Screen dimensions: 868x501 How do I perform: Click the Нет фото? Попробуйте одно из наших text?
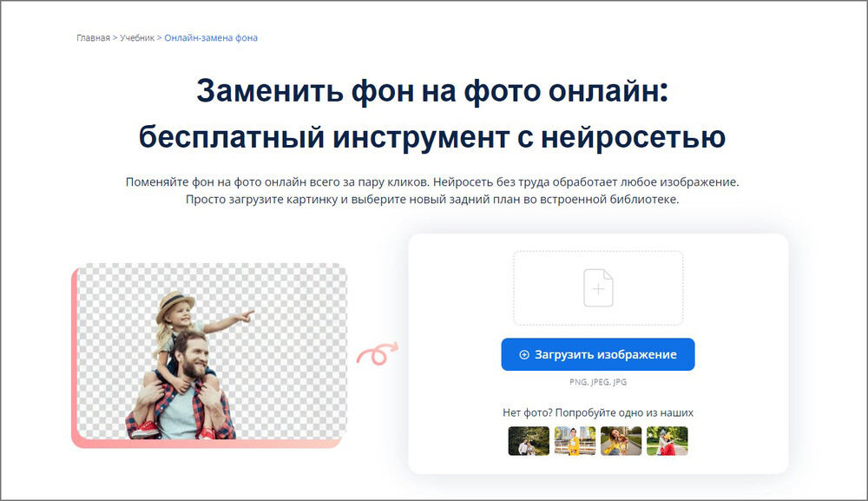pos(597,412)
